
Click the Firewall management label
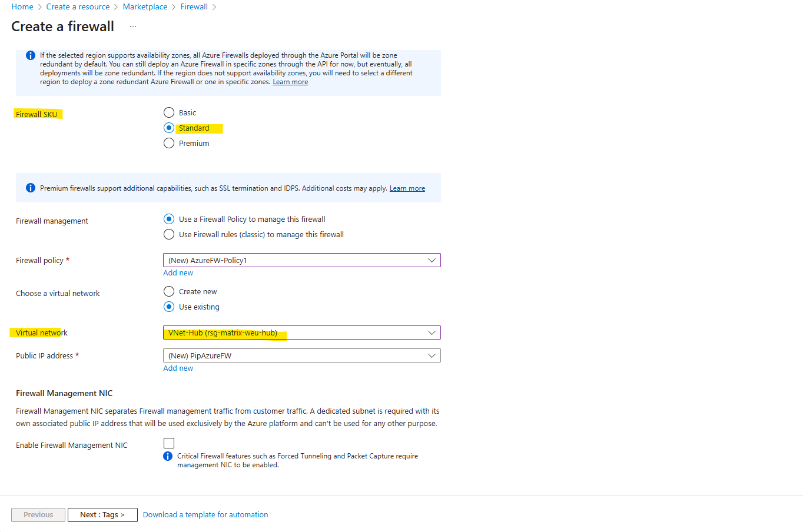coord(52,221)
